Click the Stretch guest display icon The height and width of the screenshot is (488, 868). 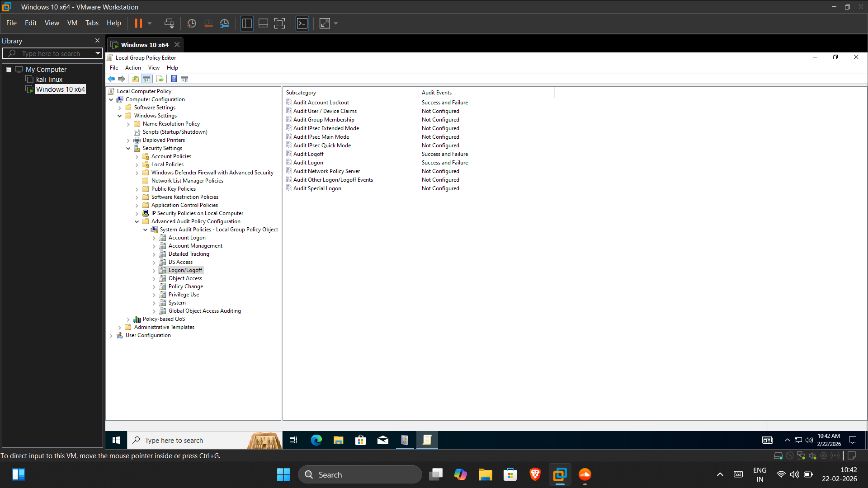(325, 23)
